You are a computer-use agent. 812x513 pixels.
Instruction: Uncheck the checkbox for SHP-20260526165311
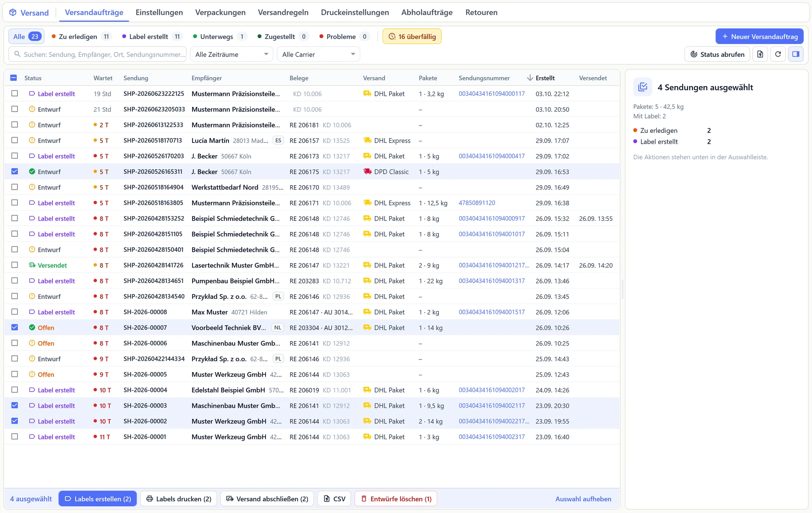pos(15,171)
